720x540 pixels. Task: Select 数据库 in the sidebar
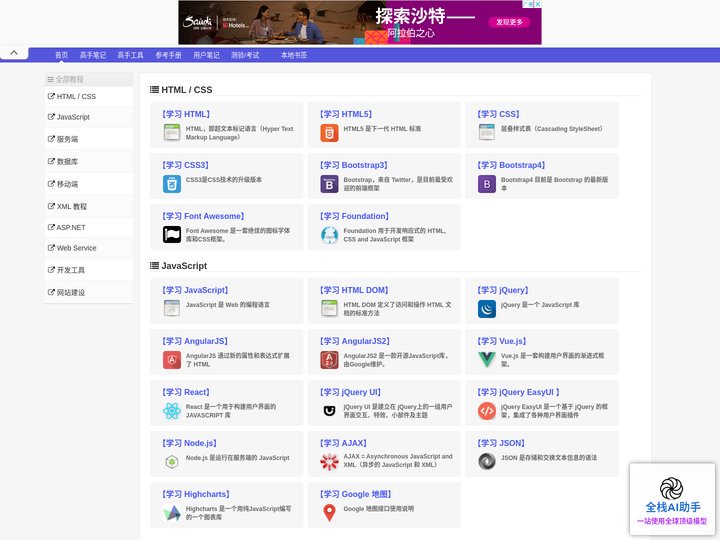click(x=89, y=162)
